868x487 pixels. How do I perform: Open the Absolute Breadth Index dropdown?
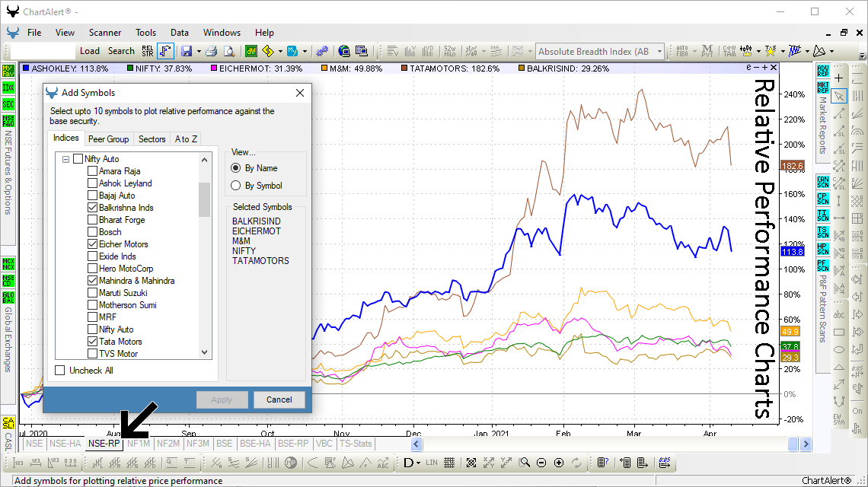(x=659, y=52)
